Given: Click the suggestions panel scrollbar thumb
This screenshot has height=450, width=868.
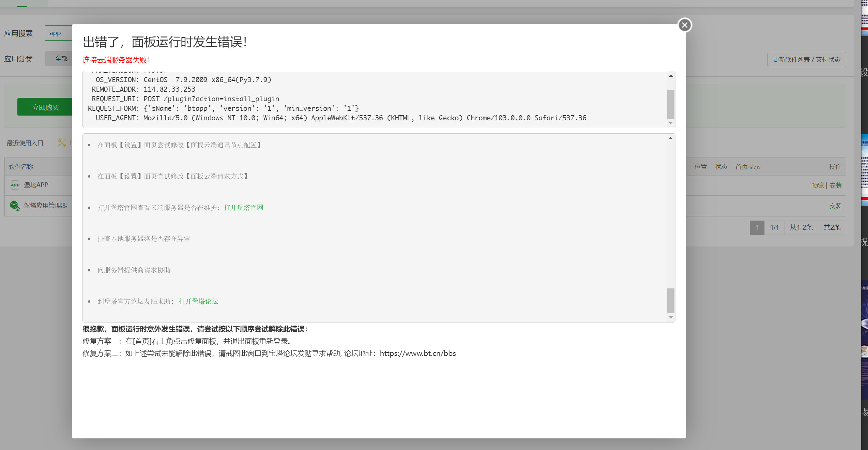Looking at the screenshot, I should point(671,301).
